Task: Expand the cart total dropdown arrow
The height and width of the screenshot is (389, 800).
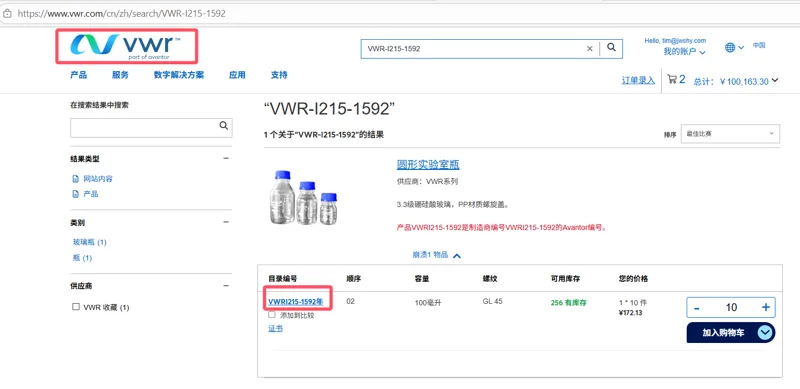Action: click(x=775, y=80)
